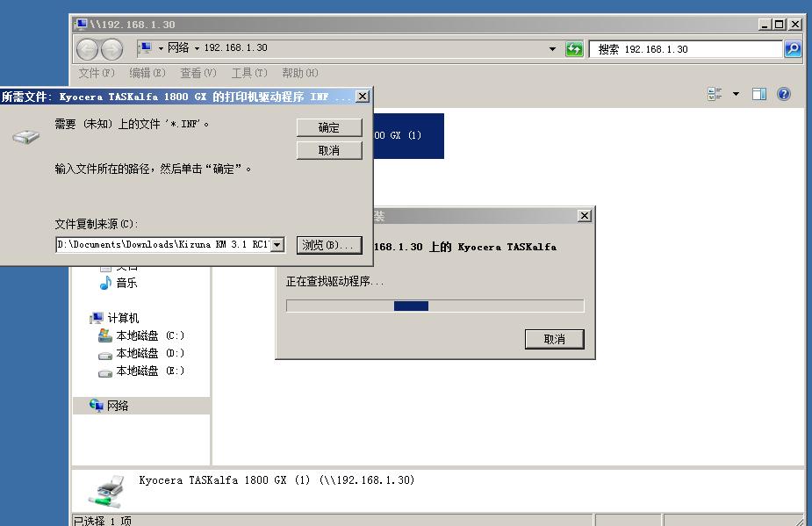The image size is (812, 526).
Task: Click the driver search progress bar
Action: [435, 305]
